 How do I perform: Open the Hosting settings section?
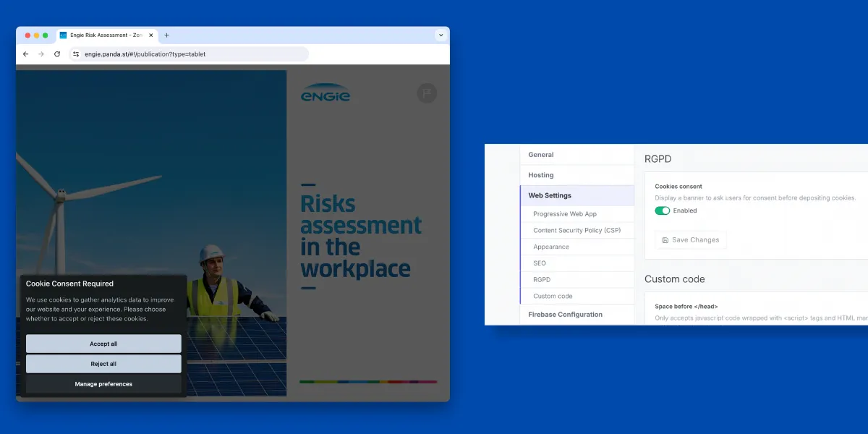541,175
